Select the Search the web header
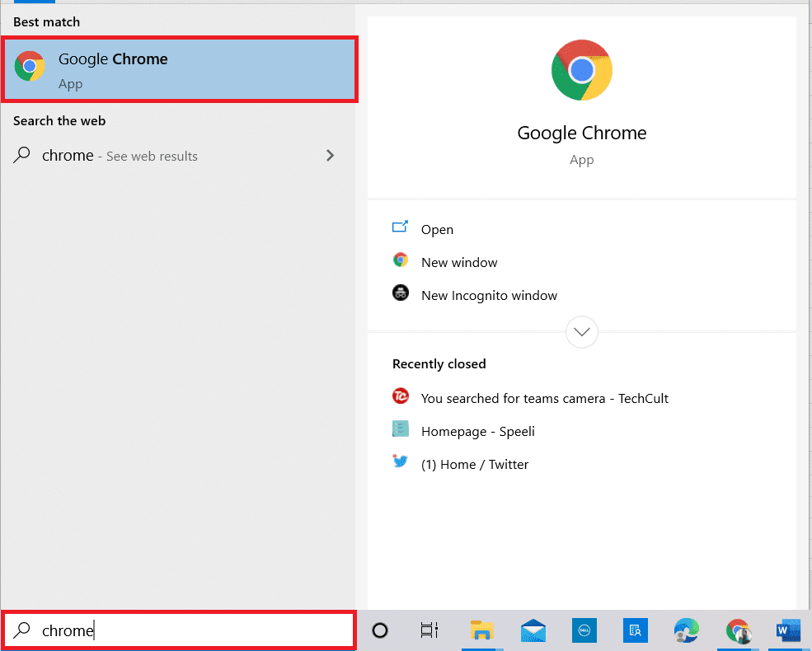The image size is (812, 651). tap(59, 120)
